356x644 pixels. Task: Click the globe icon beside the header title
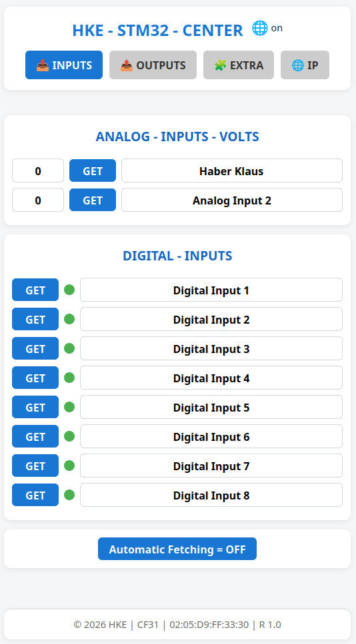click(x=259, y=29)
